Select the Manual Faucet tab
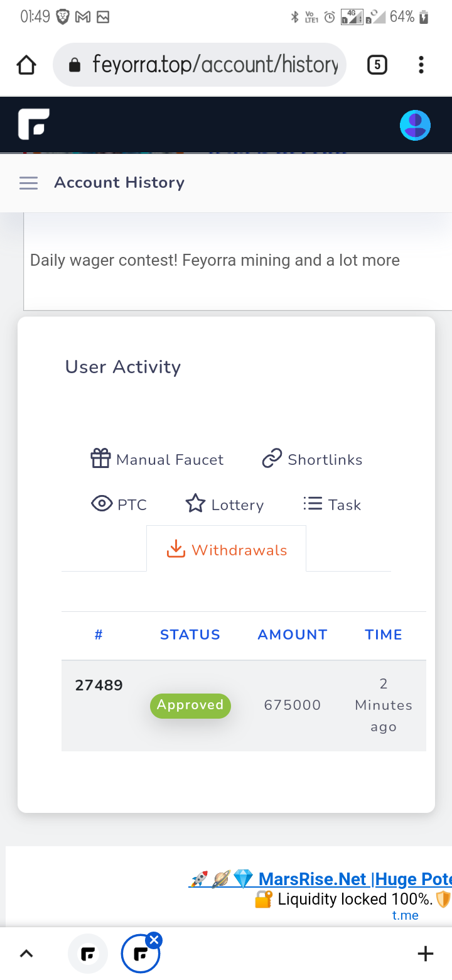Screen dimensions: 452x980 [x=157, y=459]
